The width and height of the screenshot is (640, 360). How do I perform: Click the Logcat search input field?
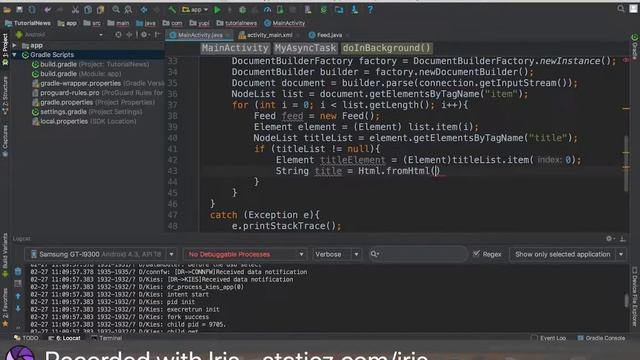418,254
